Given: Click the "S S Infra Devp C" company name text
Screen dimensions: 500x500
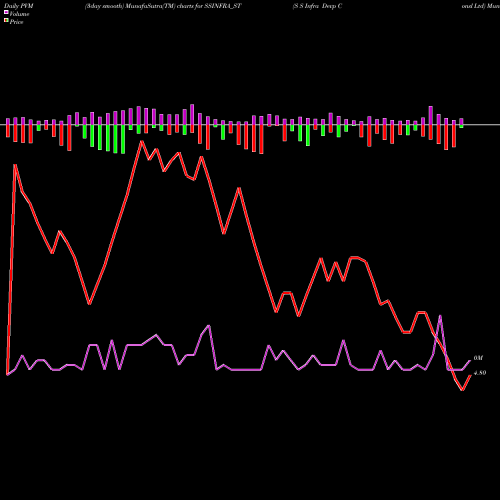Looking at the screenshot, I should [318, 6].
